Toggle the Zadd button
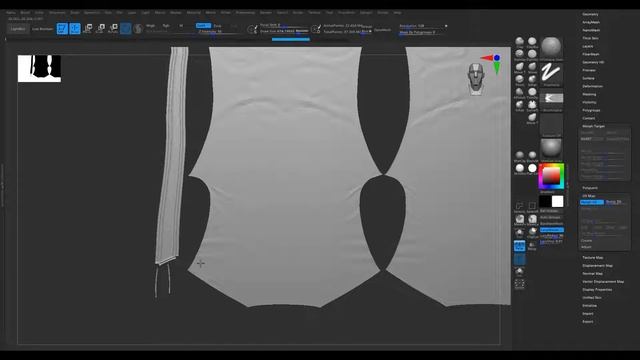The image size is (640, 360). 203,25
